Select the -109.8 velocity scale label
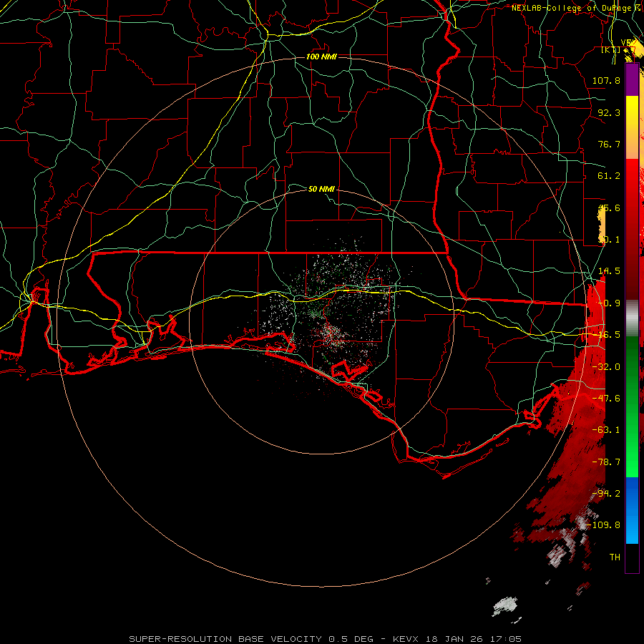 click(x=603, y=525)
